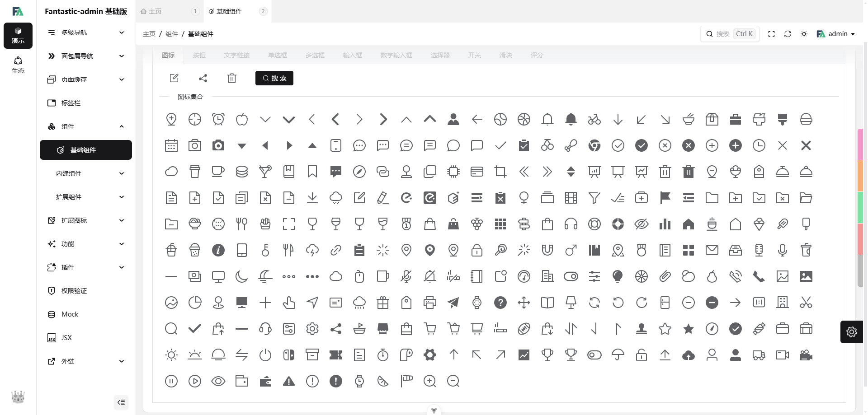Expand the 功能 sidebar menu
This screenshot has height=415, width=868.
86,244
